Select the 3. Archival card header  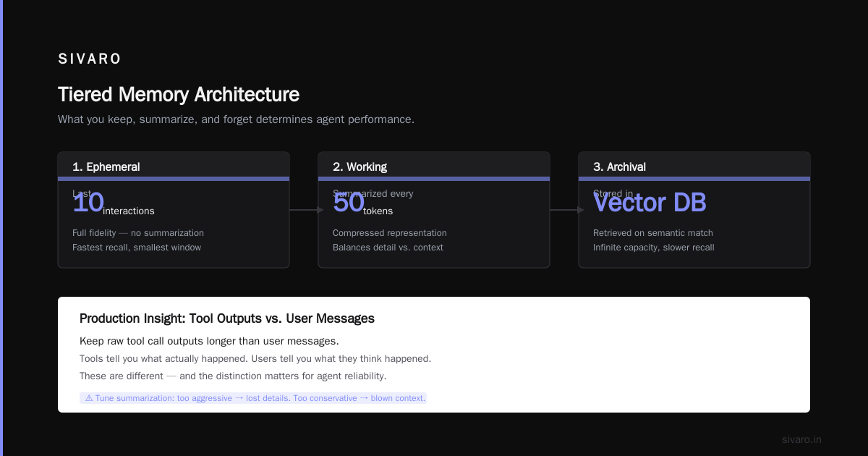[694, 166]
